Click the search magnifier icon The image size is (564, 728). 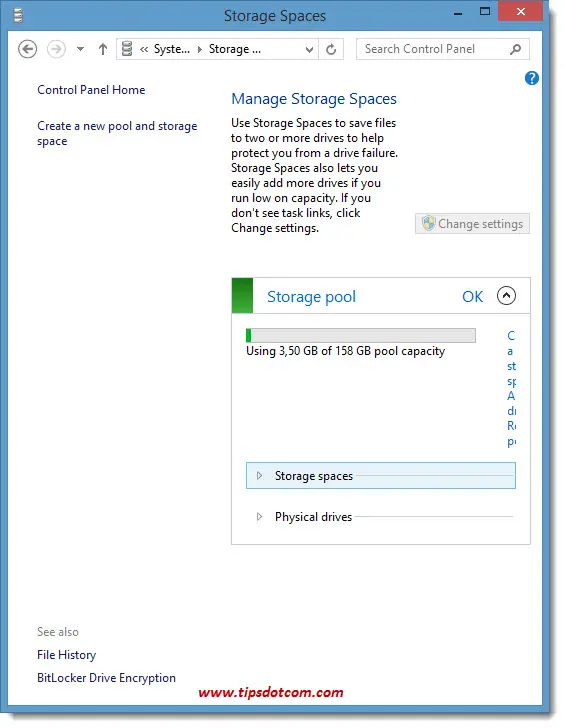click(515, 49)
